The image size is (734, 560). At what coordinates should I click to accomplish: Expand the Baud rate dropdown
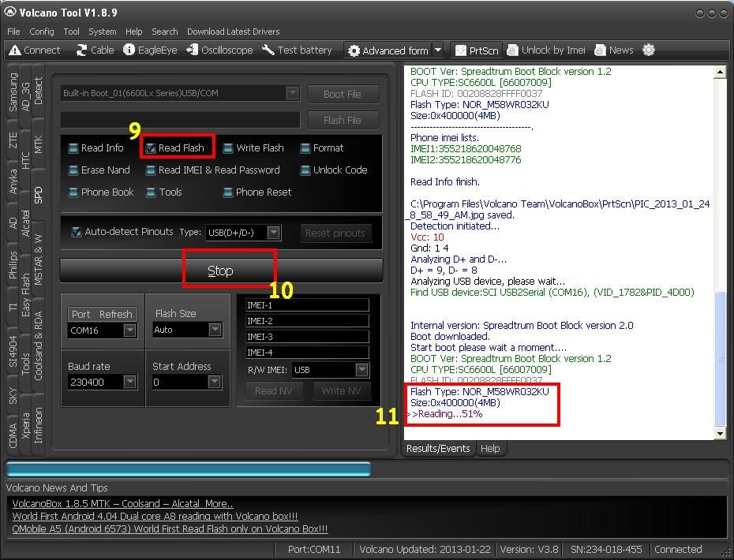tap(129, 382)
